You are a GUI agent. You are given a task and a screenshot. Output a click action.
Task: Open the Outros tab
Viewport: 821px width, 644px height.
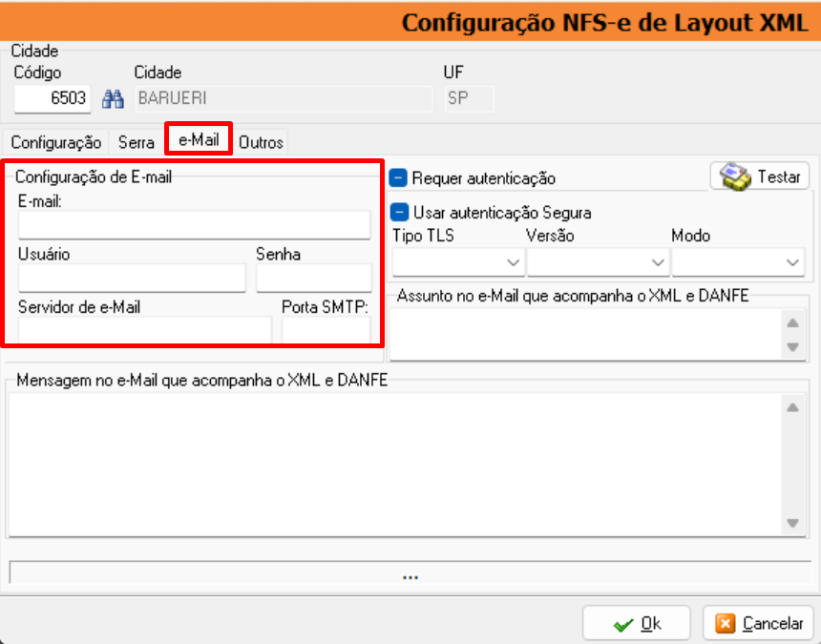coord(261,142)
